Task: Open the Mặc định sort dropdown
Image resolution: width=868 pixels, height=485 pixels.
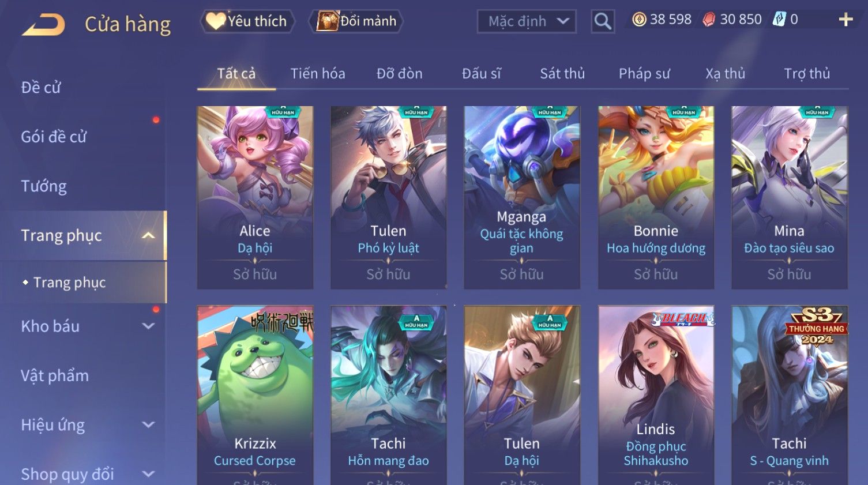Action: [527, 21]
